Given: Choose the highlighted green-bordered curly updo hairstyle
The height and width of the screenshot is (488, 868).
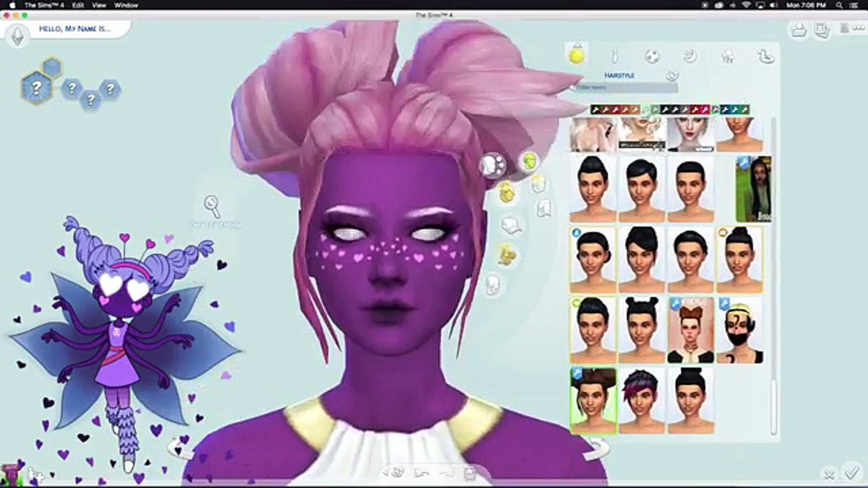Looking at the screenshot, I should 593,401.
